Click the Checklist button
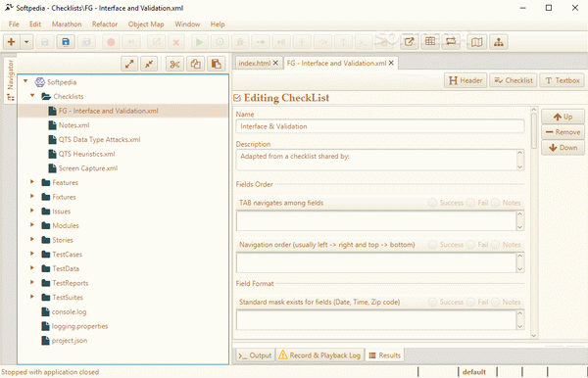The height and width of the screenshot is (378, 588). (x=514, y=80)
